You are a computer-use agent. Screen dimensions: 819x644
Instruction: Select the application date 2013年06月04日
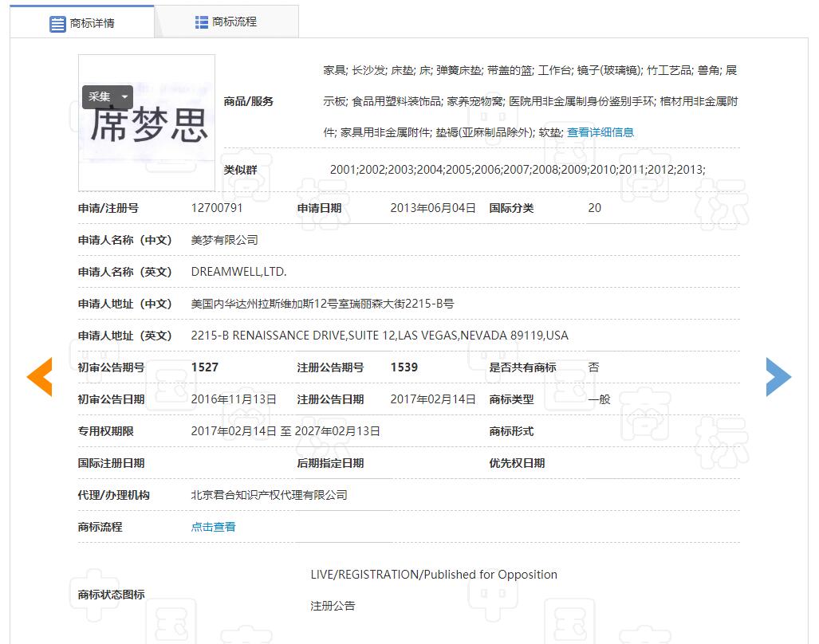tap(433, 208)
